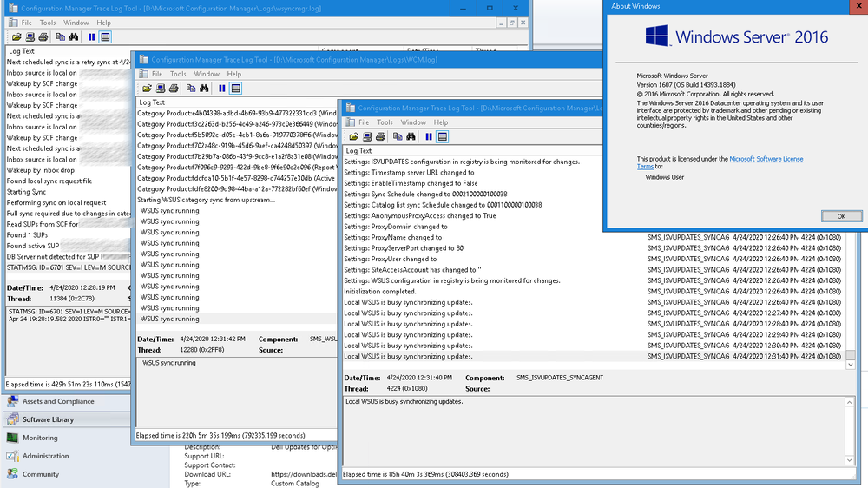The width and height of the screenshot is (868, 488).
Task: Click Log Text column header in front Trace window
Action: 473,151
